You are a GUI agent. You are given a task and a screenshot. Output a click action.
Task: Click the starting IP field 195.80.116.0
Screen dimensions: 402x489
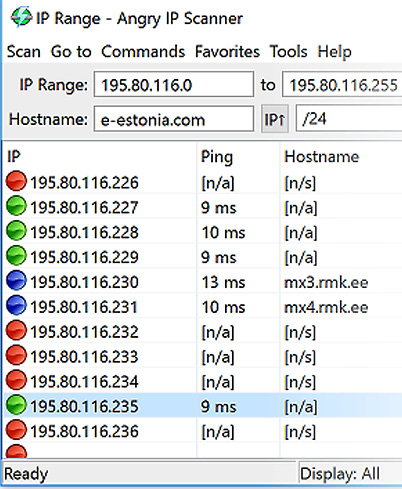(x=174, y=84)
